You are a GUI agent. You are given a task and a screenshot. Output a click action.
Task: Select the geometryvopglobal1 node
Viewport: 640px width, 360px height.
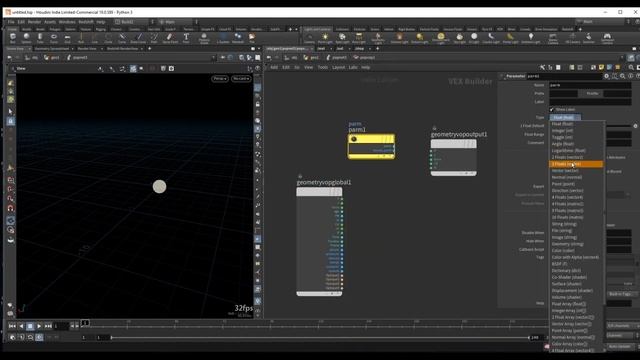point(319,242)
